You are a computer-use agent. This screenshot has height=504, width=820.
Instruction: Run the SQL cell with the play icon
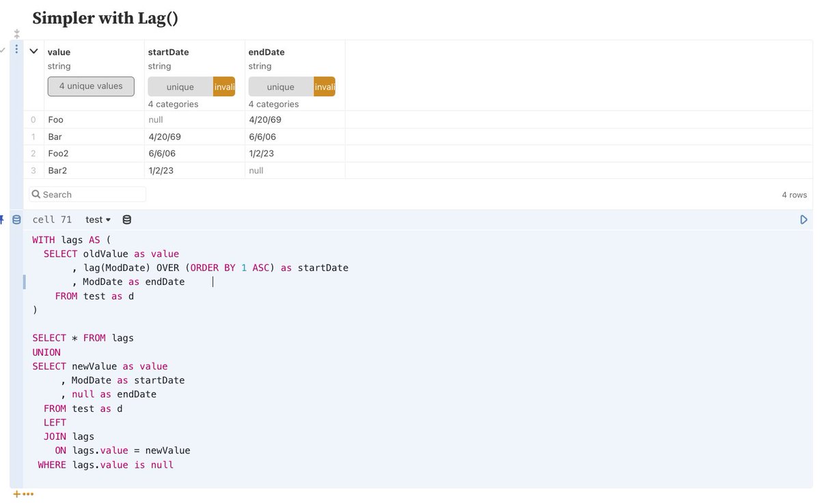(804, 219)
